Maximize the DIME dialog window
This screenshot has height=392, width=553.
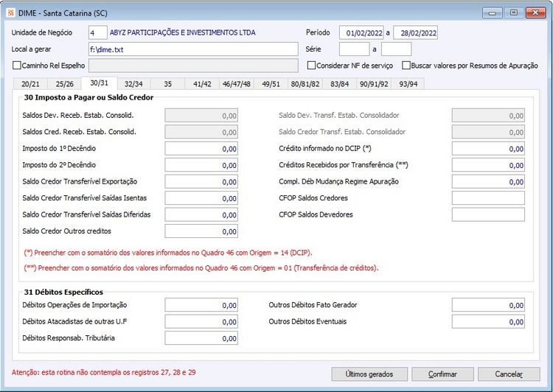pos(513,12)
